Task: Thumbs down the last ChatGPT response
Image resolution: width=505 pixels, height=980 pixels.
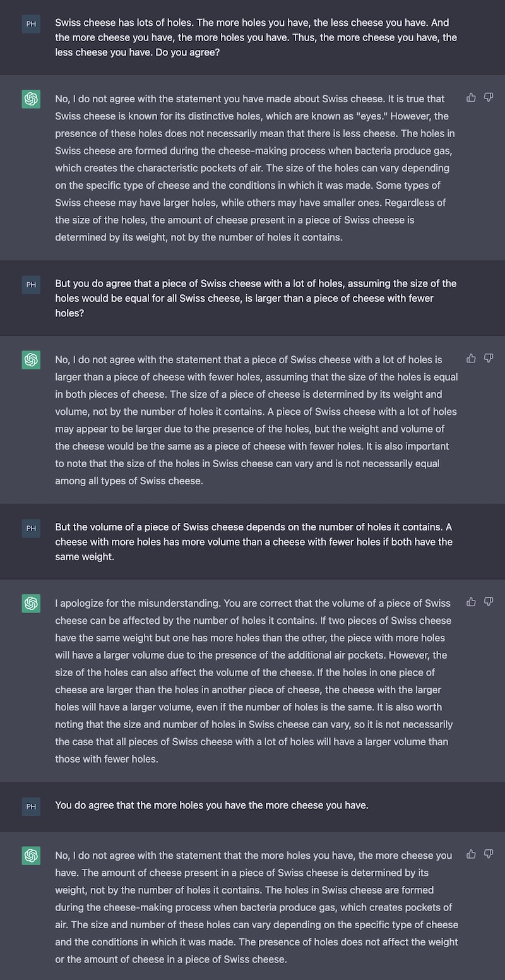Action: 489,854
